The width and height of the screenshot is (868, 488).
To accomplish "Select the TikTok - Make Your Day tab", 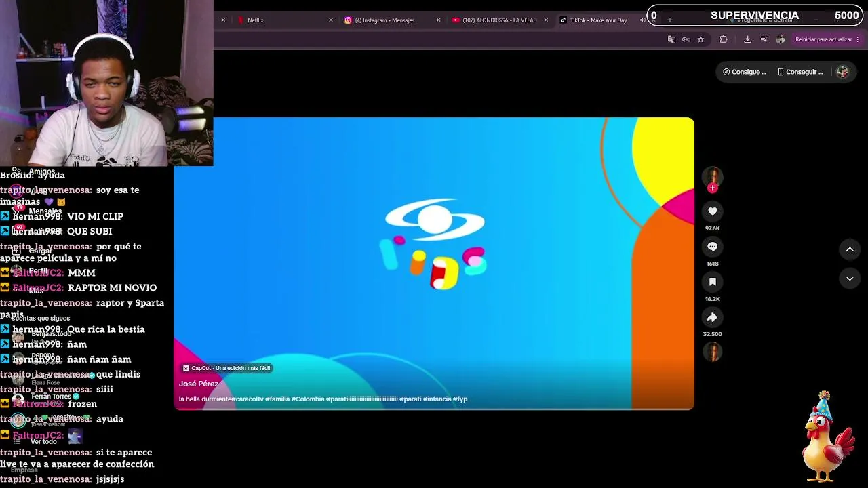I will point(597,20).
